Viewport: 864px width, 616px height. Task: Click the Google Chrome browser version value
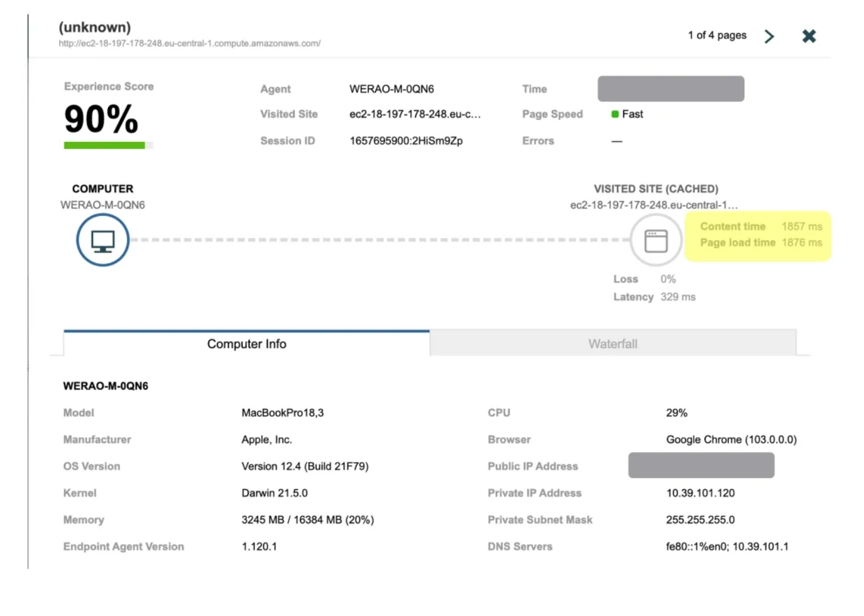tap(731, 440)
